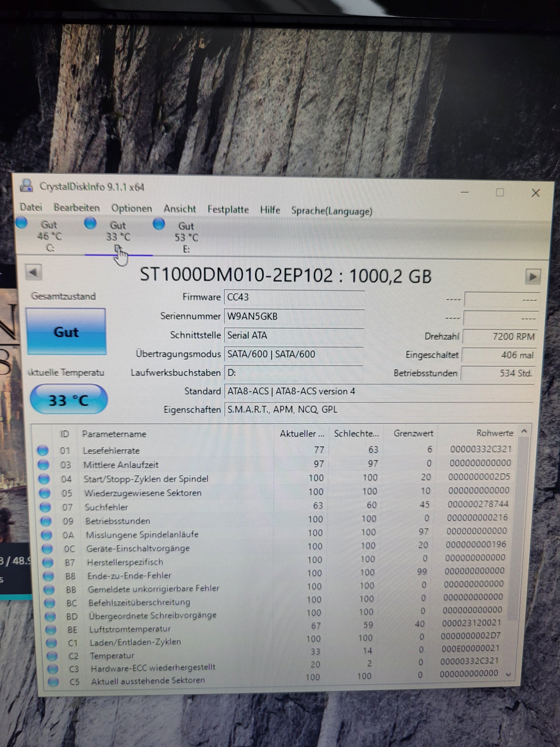
Task: Select the C: drive tab at 46 °C
Action: [50, 236]
